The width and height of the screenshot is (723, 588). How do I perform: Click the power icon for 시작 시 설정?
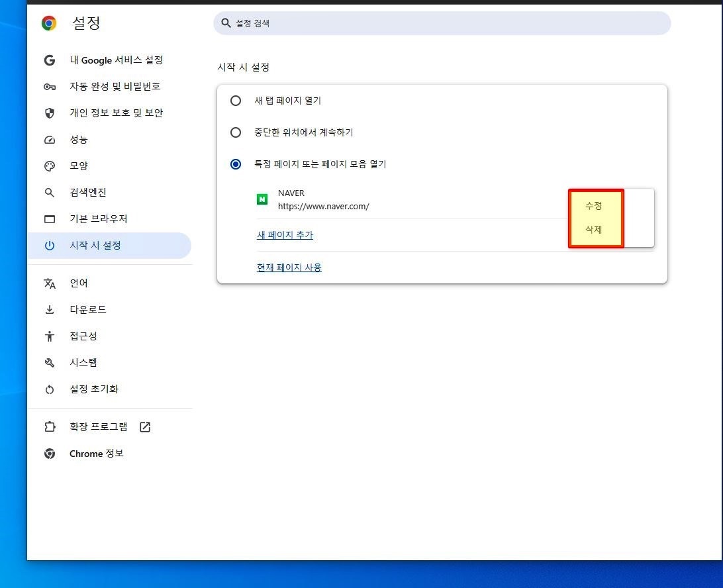pyautogui.click(x=50, y=246)
